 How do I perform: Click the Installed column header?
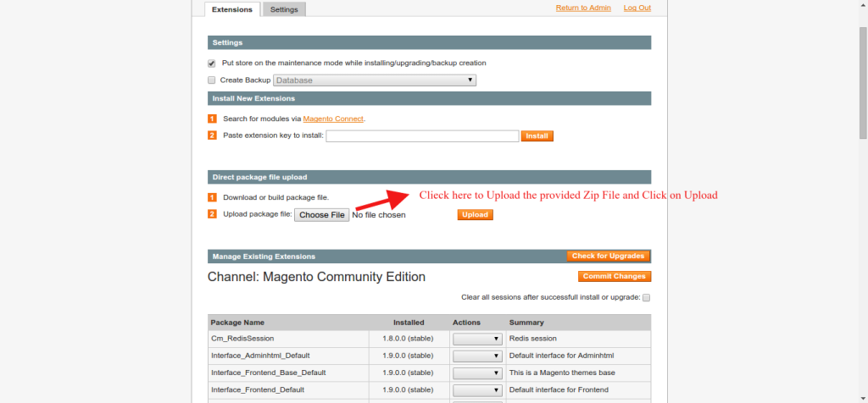coord(409,323)
